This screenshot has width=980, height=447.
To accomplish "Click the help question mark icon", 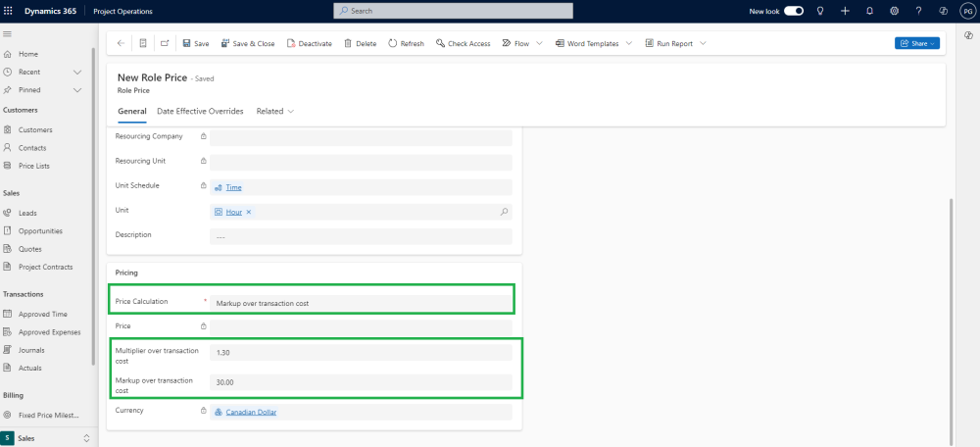I will click(x=919, y=11).
